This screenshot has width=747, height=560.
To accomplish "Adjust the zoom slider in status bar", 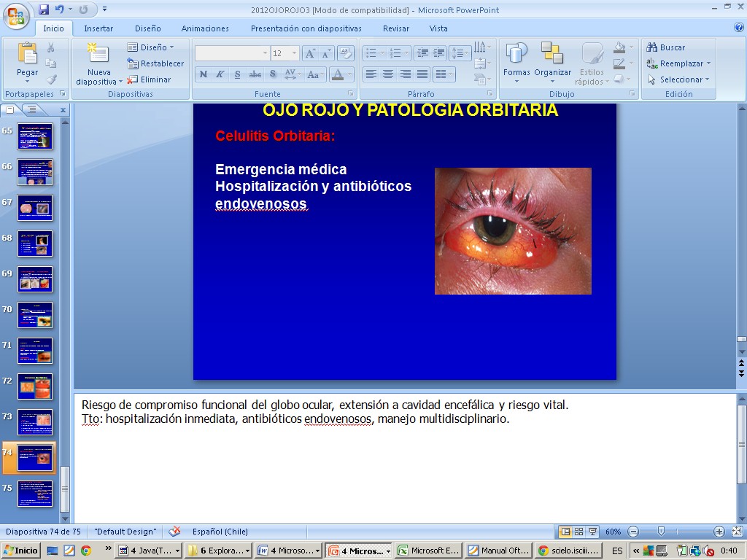I will tap(661, 532).
